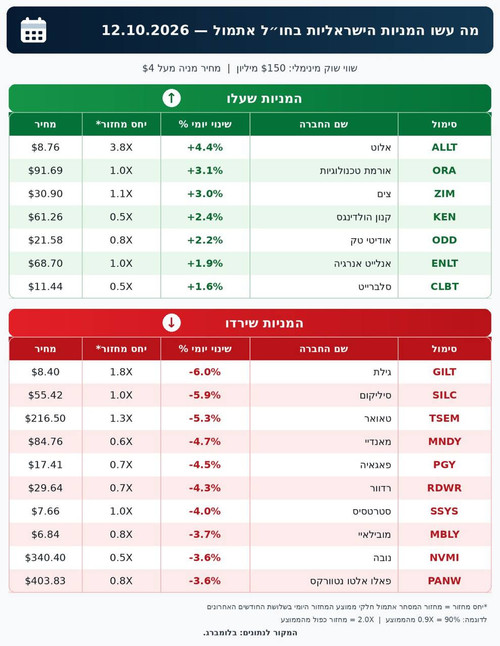Click the MNDY ticker symbol
The width and height of the screenshot is (500, 646).
pos(444,441)
